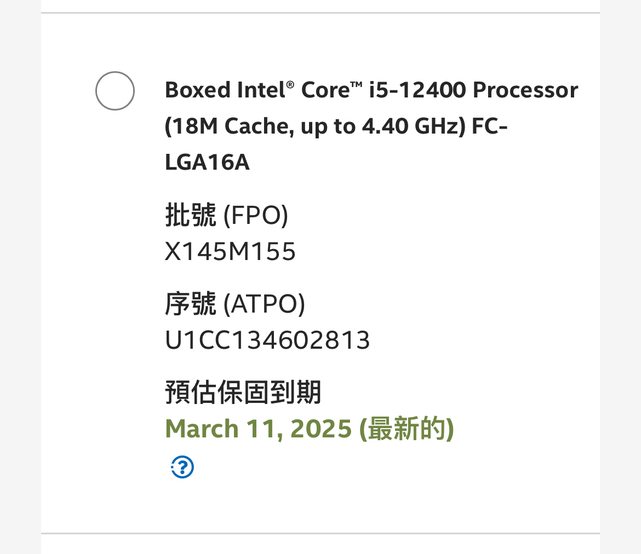Click the green (最新的) status text

pos(406,429)
